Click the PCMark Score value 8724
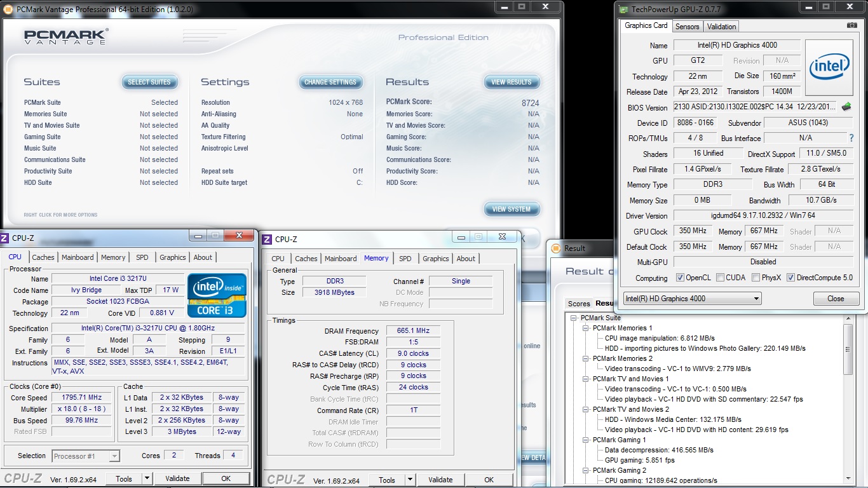Screen dimensions: 868x488 (530, 102)
